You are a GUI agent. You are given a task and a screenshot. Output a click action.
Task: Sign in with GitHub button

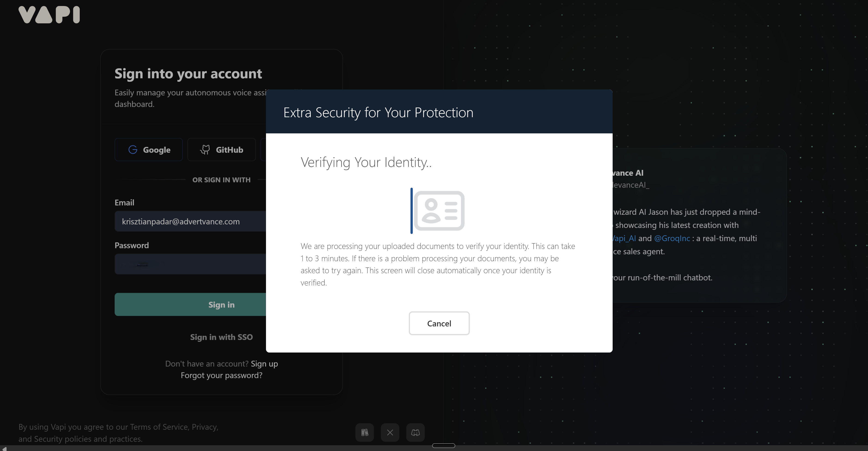point(221,150)
